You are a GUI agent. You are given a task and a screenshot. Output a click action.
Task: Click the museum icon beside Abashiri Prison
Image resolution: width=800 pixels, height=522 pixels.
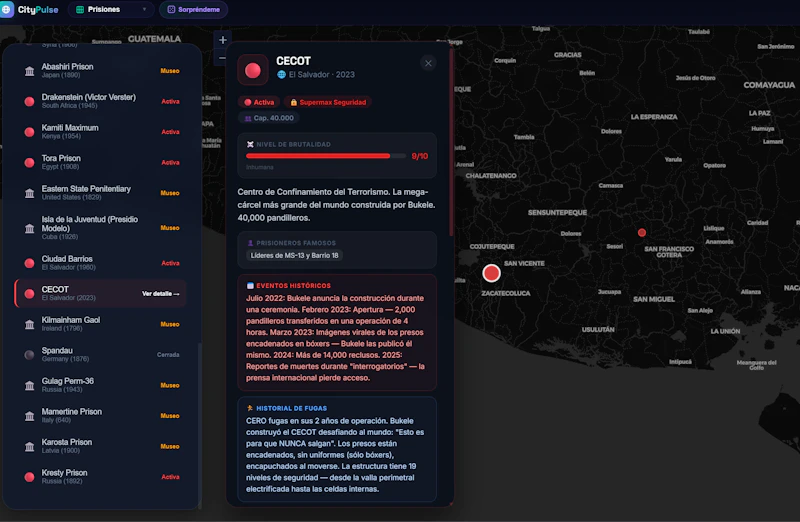(30, 71)
